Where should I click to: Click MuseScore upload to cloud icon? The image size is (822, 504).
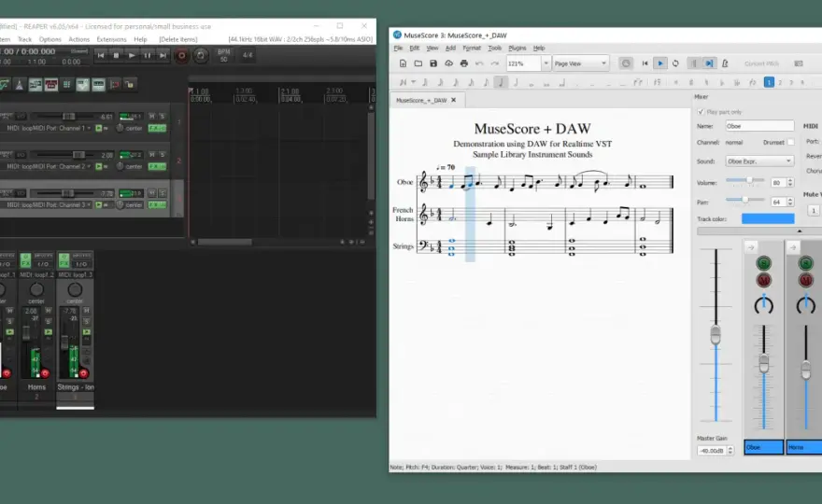pyautogui.click(x=448, y=63)
